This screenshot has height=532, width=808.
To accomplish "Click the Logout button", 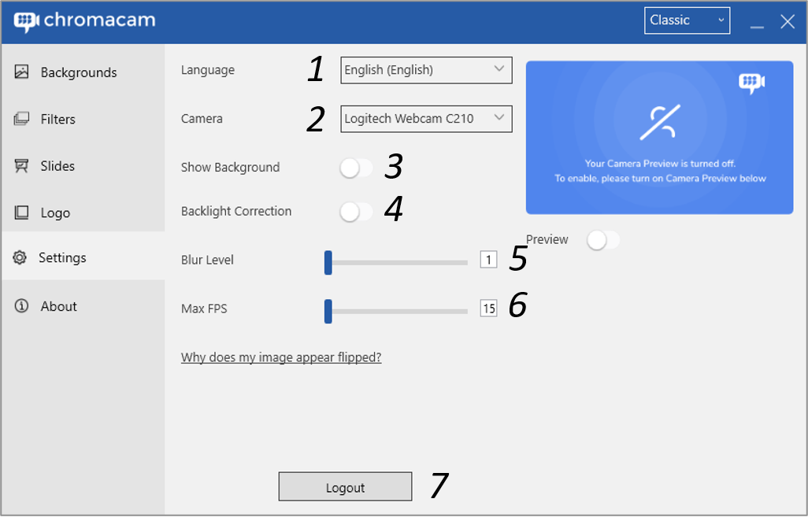I will [x=345, y=486].
